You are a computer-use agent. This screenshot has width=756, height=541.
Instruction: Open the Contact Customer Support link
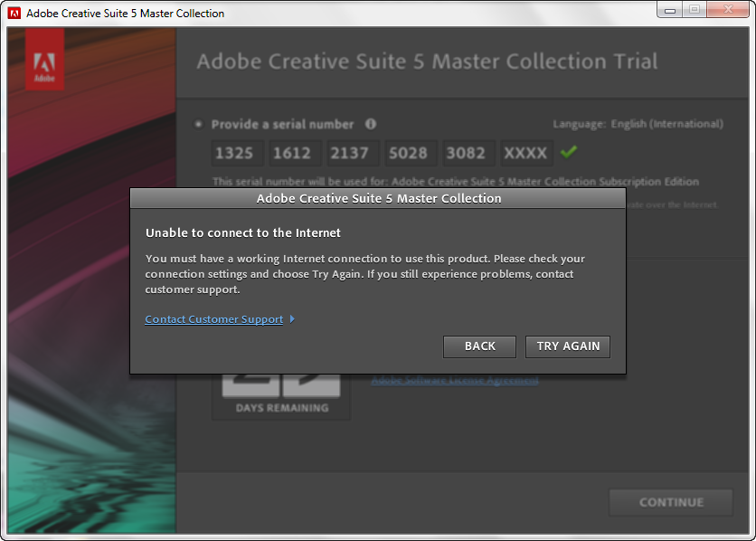tap(214, 319)
